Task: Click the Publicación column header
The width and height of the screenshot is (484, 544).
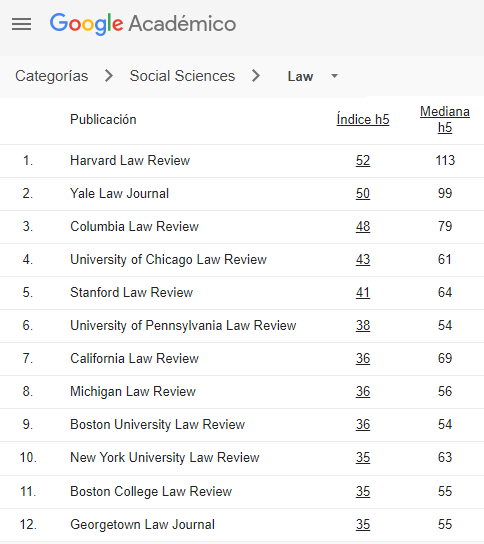Action: (x=103, y=119)
